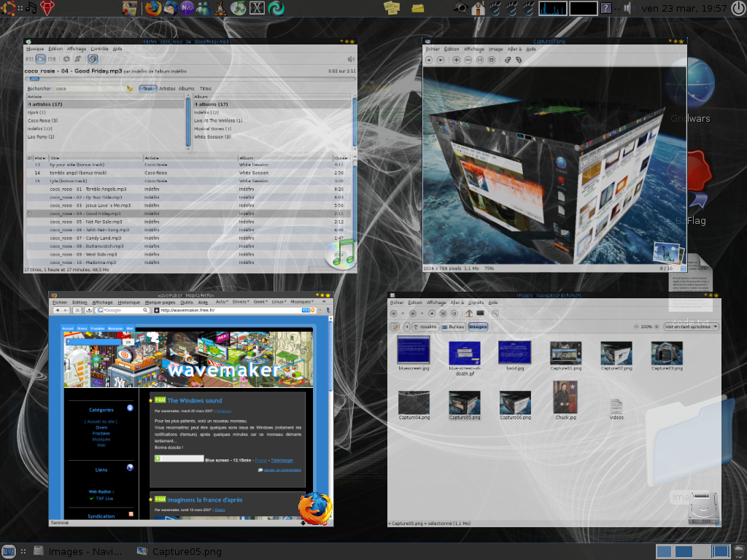
Task: Click the Firefox stop loading button
Action: click(77, 311)
